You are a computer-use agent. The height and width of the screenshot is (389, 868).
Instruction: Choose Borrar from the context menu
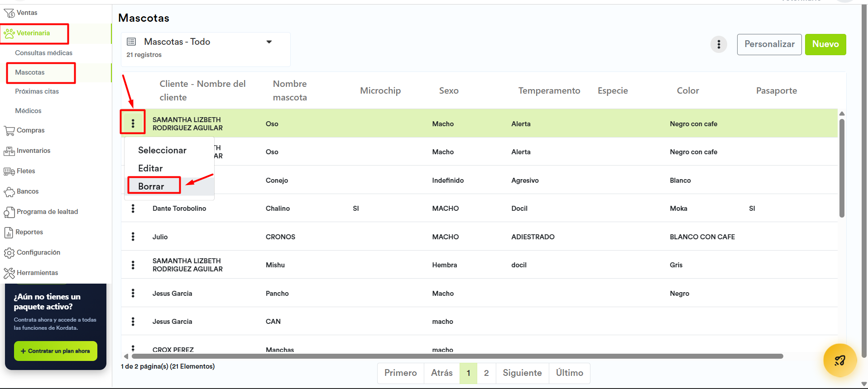pos(151,186)
